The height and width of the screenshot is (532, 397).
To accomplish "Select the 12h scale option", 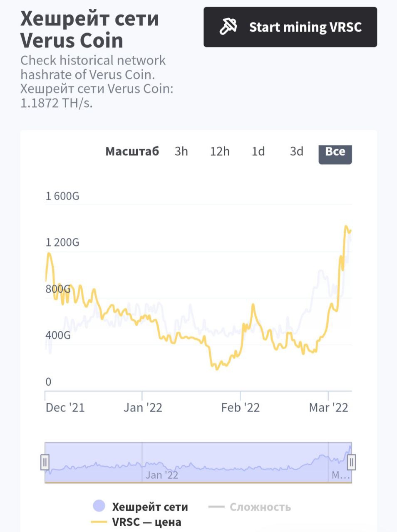I will pos(220,151).
